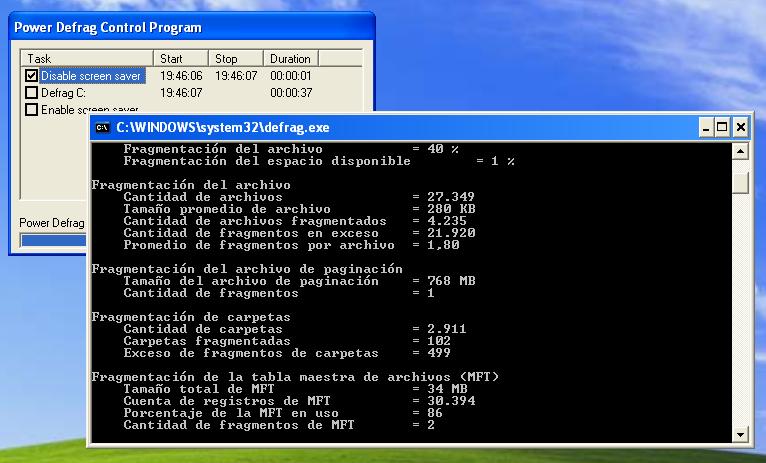The image size is (766, 463).
Task: Close the defrag.exe console window
Action: (741, 128)
